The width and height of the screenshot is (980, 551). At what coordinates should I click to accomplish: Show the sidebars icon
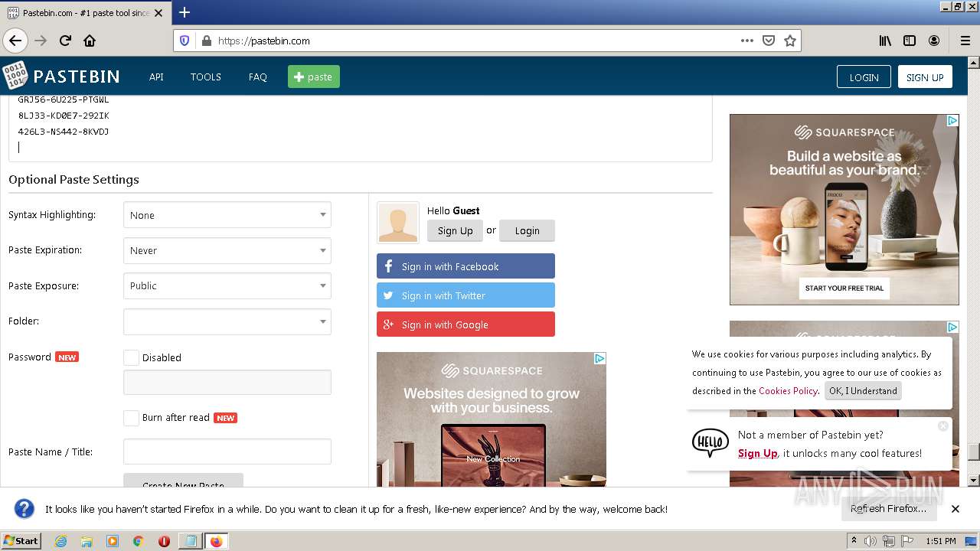(910, 41)
